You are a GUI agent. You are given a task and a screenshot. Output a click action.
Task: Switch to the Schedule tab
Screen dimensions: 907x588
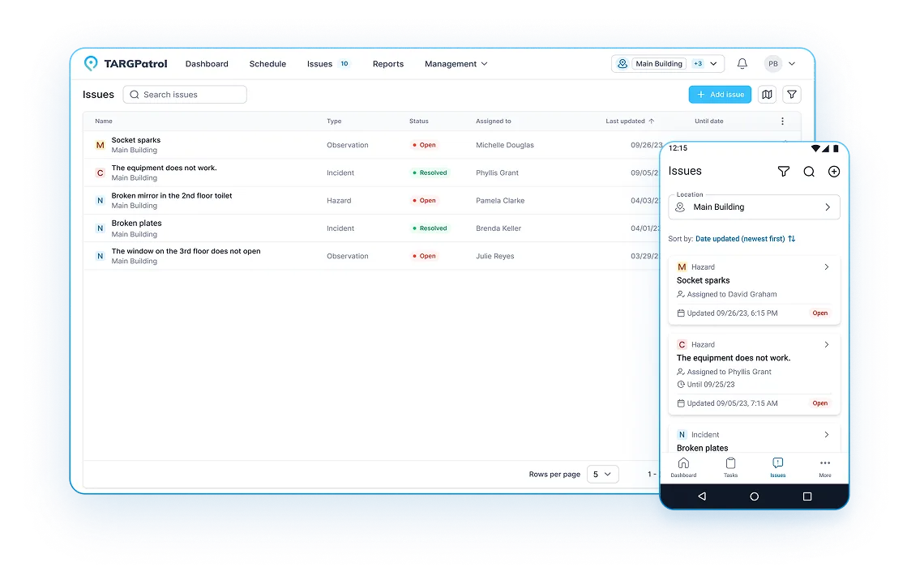pos(267,63)
